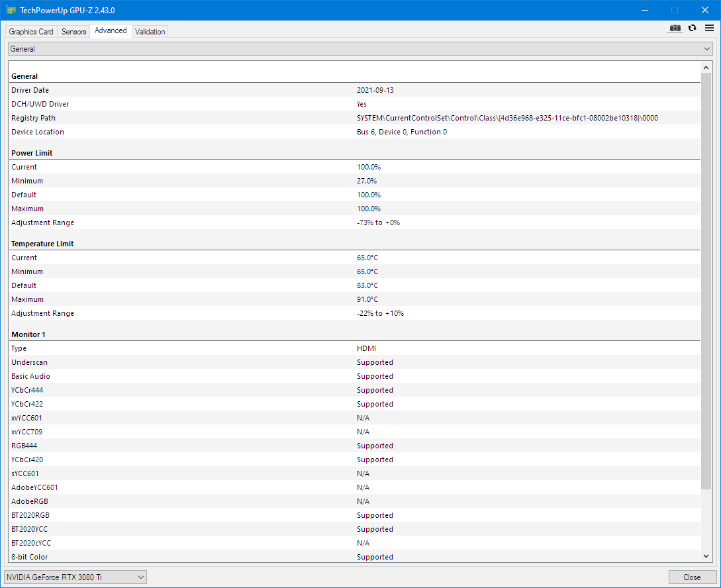Select the DCH/UWD Driver value Yes
The image size is (721, 588).
coord(362,105)
